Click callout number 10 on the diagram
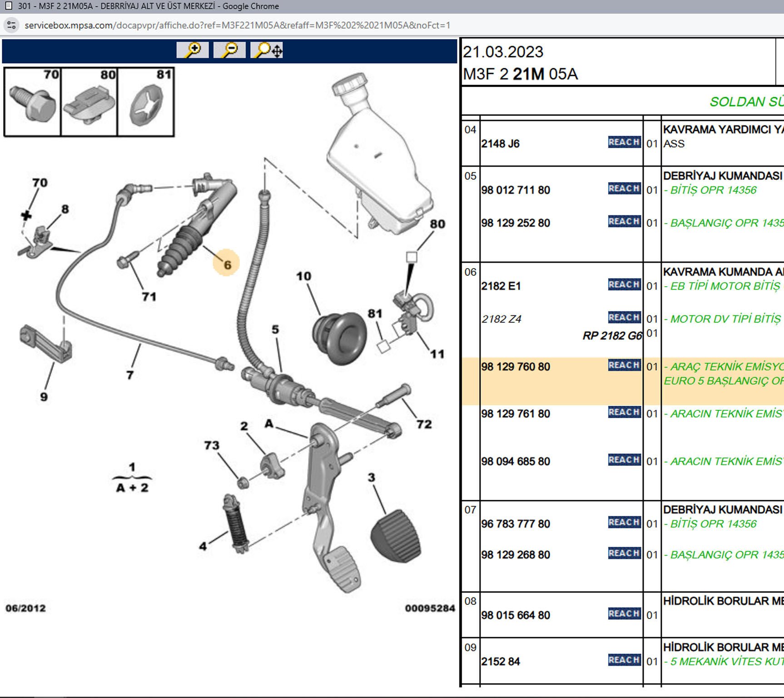784x698 pixels. coord(303,276)
